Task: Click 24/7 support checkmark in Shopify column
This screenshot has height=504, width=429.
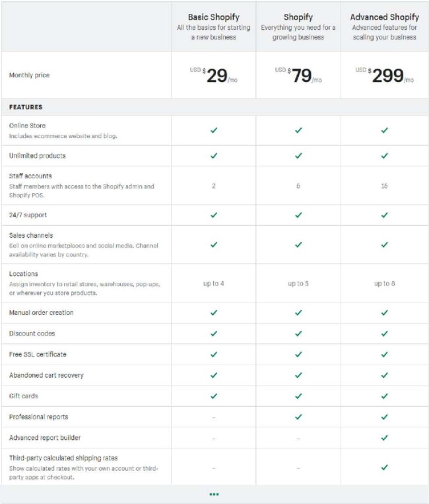Action: [298, 215]
